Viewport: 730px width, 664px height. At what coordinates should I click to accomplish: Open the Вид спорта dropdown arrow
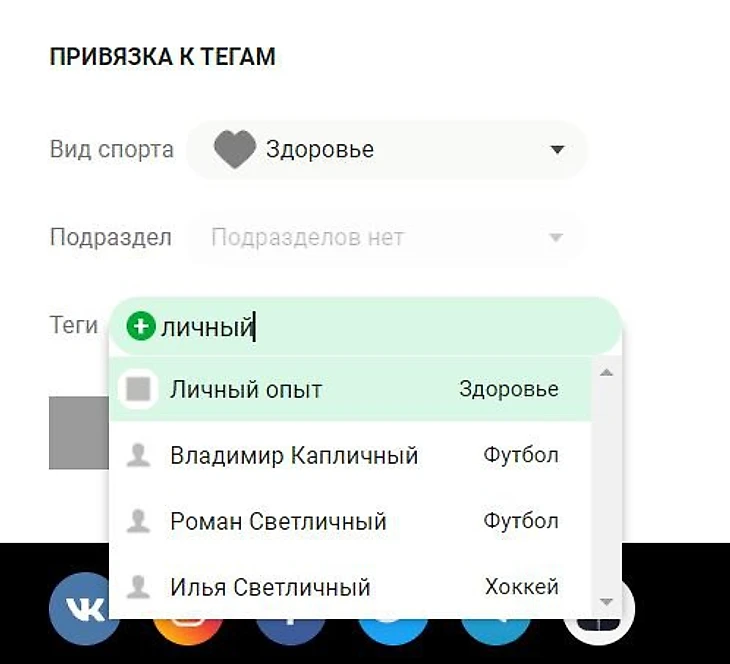557,150
